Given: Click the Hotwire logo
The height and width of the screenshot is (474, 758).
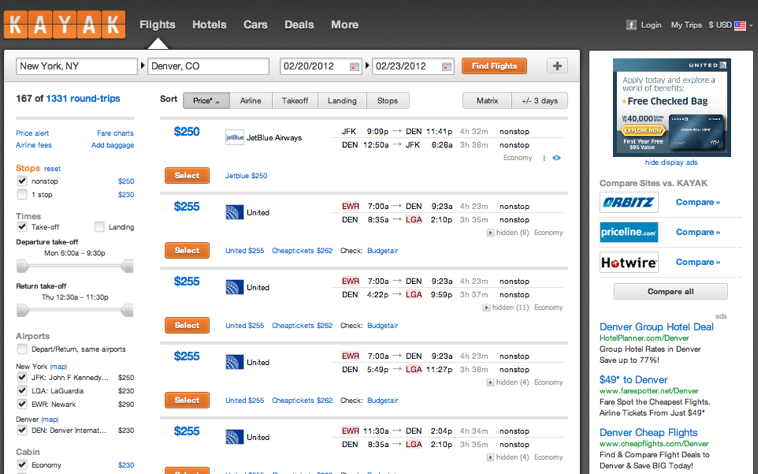Looking at the screenshot, I should coord(629,262).
